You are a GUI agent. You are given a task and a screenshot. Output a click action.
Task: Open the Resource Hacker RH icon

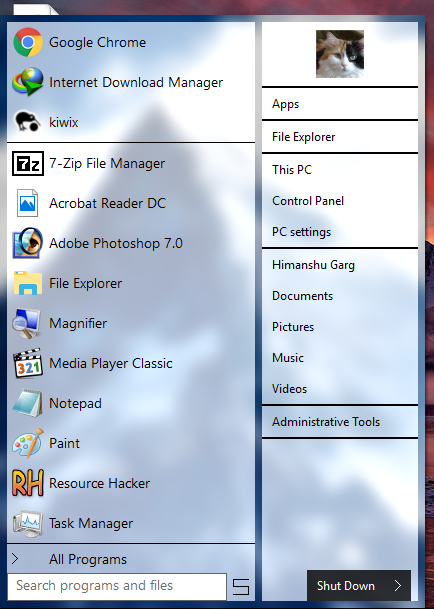[x=28, y=483]
